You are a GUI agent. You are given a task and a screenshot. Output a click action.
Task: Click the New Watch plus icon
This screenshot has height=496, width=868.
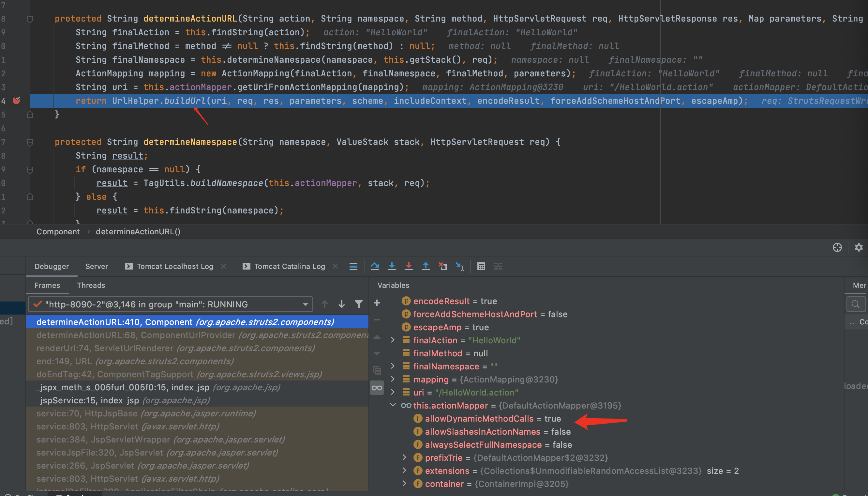pyautogui.click(x=377, y=302)
